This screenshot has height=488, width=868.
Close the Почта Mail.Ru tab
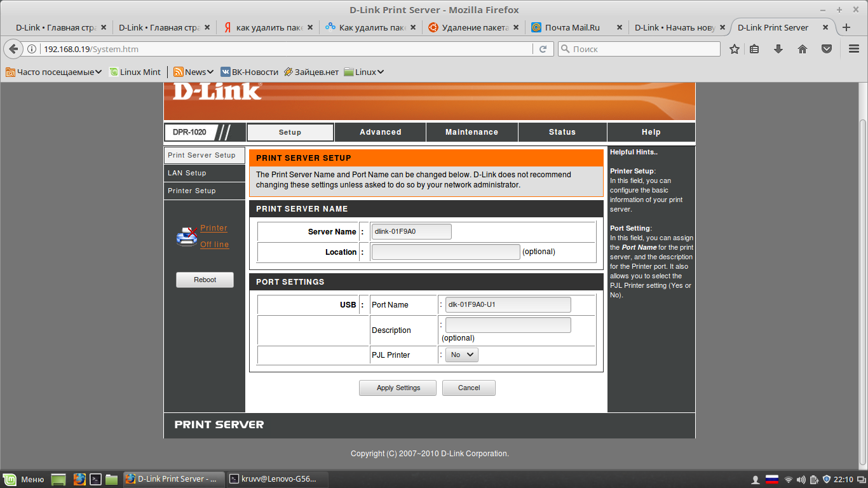click(x=620, y=27)
